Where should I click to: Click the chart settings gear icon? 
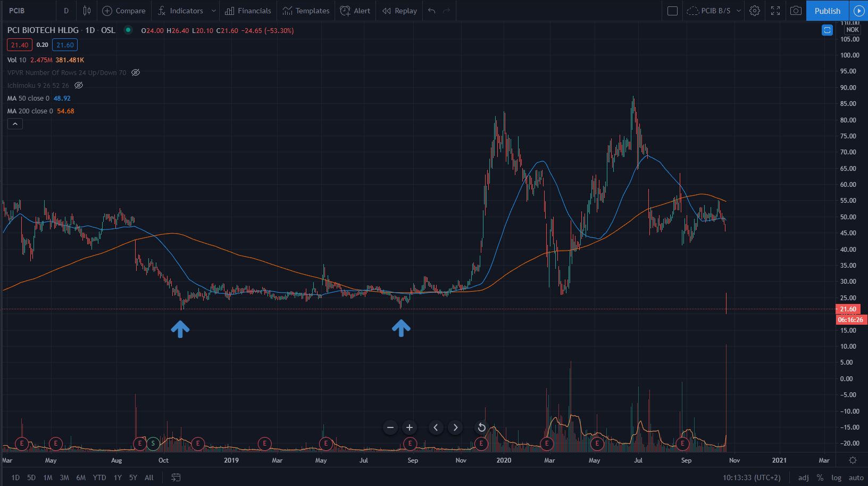tap(754, 11)
